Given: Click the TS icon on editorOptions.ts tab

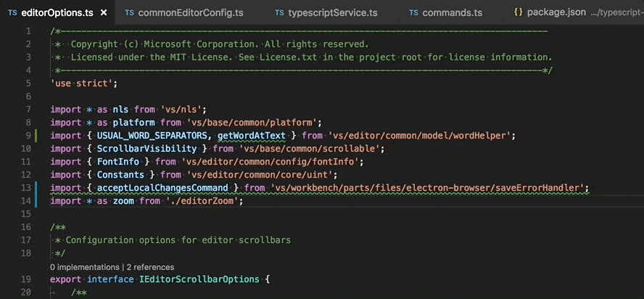Looking at the screenshot, I should 13,13.
